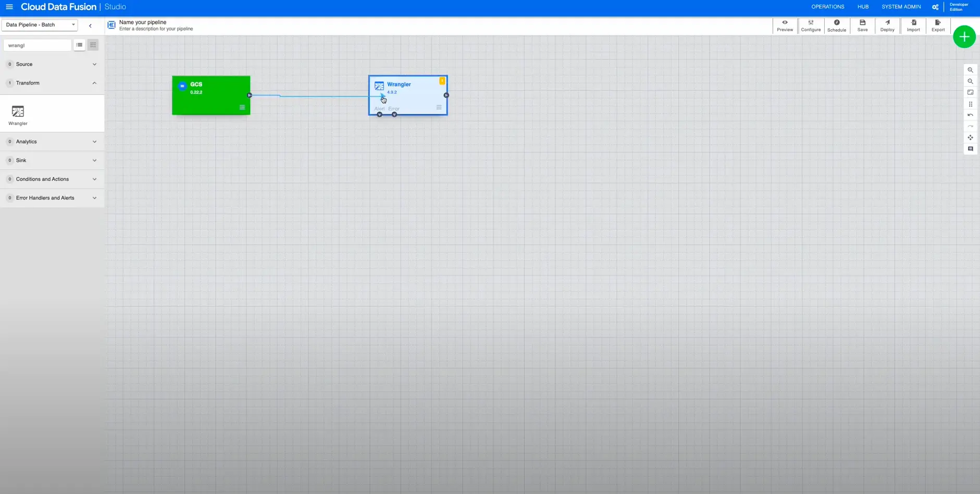Click 'Enter a description for your pipeline'
980x494 pixels.
(156, 29)
